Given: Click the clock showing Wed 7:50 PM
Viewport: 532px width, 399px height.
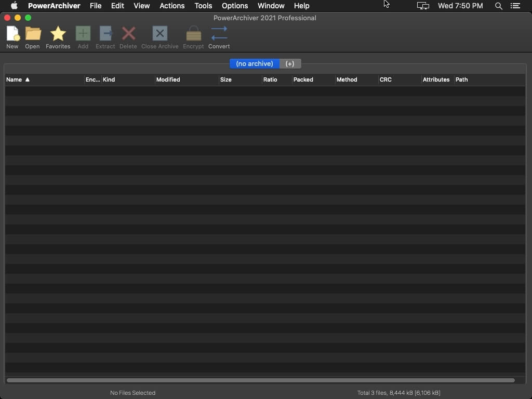Looking at the screenshot, I should [x=460, y=6].
